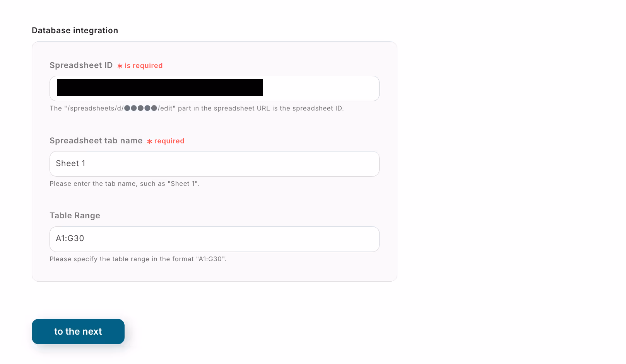This screenshot has width=626, height=364.
Task: Focus the Table Range field containing A1:G30
Action: pos(214,239)
